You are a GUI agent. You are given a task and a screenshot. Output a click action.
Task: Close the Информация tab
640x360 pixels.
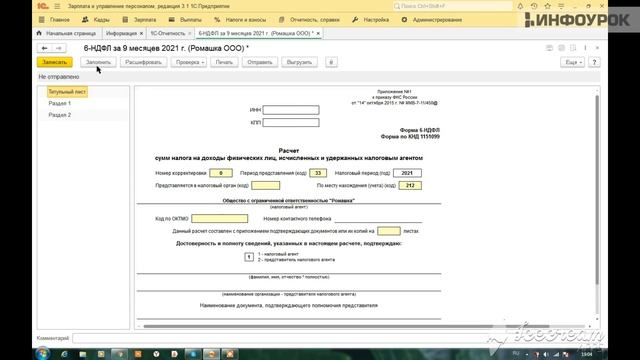click(141, 33)
